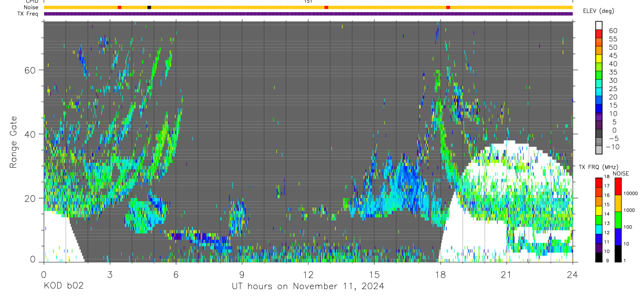The image size is (644, 297).
Task: Click the '10000' label on the NOISE scale
Action: (631, 193)
